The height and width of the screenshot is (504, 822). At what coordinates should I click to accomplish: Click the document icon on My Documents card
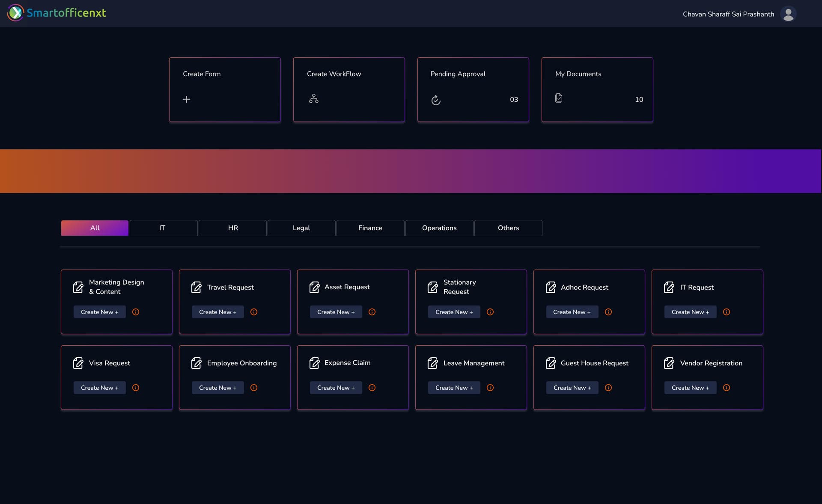pyautogui.click(x=558, y=98)
